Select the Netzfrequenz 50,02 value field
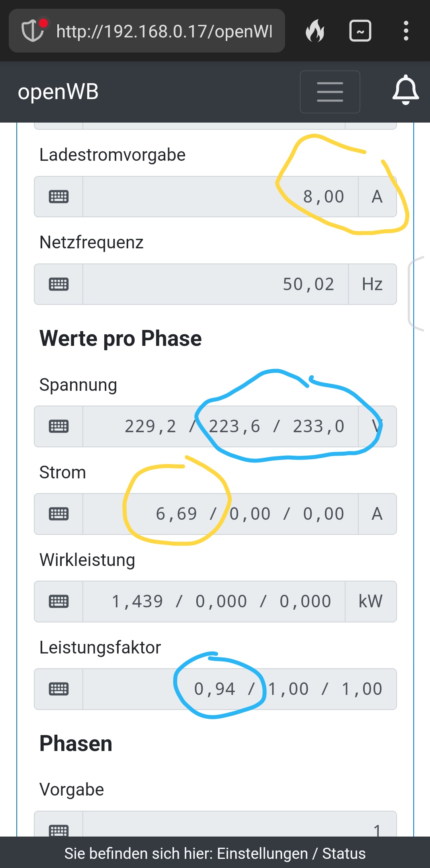This screenshot has width=430, height=868. pos(215,284)
